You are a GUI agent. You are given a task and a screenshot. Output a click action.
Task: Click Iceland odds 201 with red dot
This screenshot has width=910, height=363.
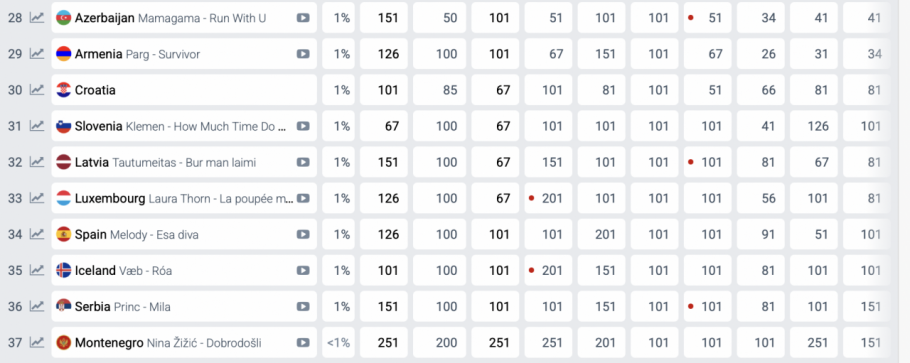pos(548,270)
